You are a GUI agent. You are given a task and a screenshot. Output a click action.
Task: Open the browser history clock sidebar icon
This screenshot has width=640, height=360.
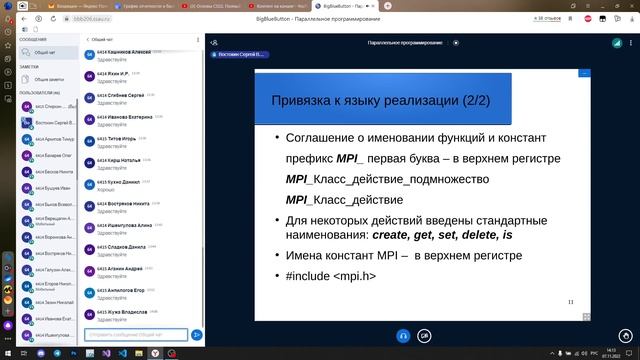[x=8, y=32]
